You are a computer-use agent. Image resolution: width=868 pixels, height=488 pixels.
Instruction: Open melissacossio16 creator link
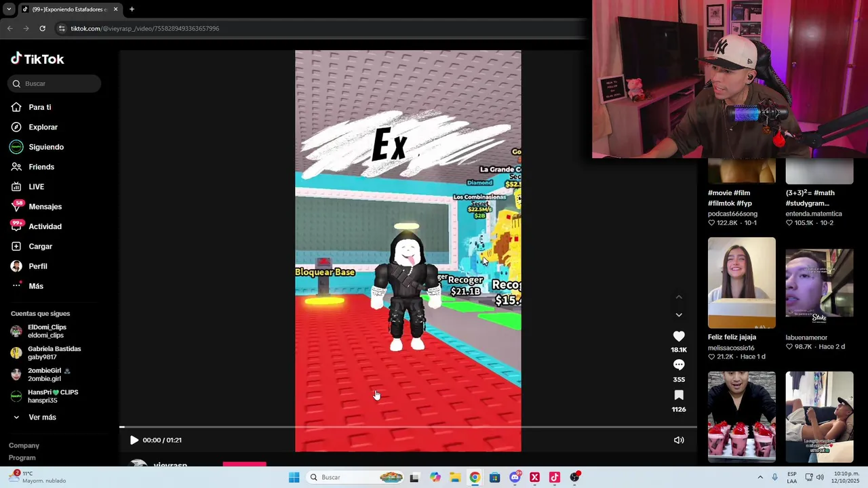[x=731, y=348]
